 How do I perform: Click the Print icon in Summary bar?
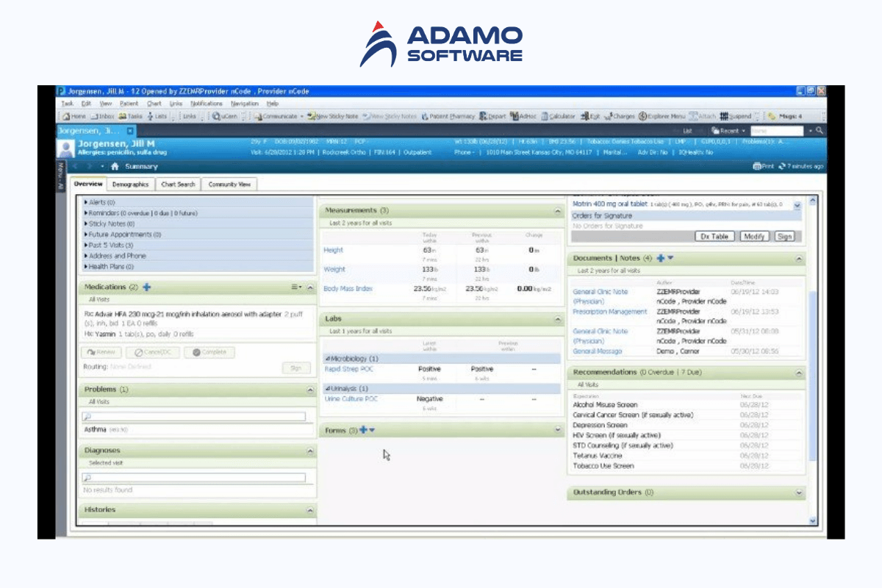(763, 166)
